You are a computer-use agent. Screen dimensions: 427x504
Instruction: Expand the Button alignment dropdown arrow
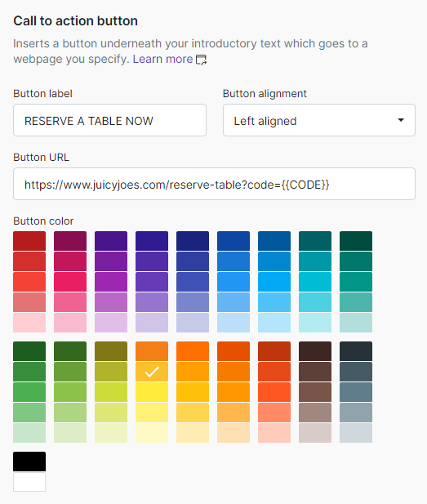pyautogui.click(x=401, y=120)
